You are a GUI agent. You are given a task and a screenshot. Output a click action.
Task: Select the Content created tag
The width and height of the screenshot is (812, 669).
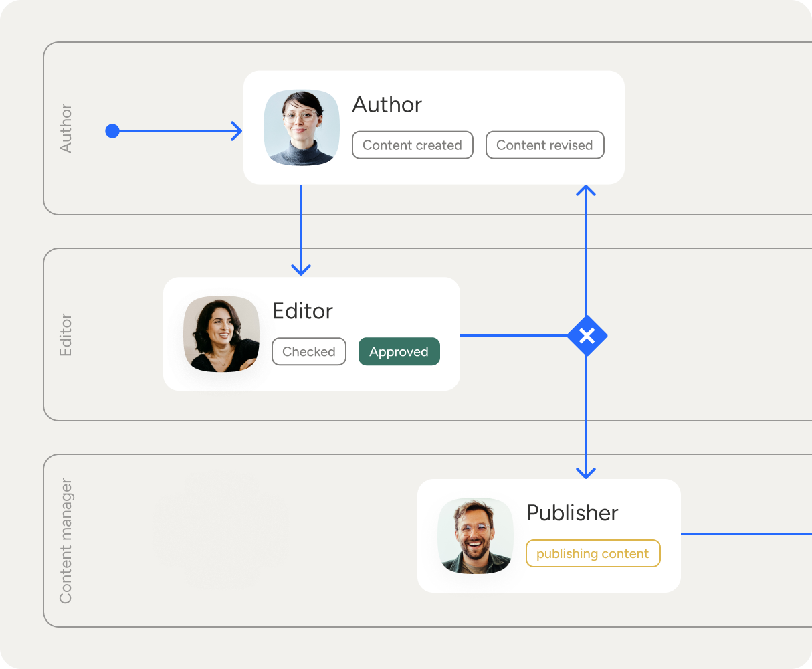tap(412, 145)
